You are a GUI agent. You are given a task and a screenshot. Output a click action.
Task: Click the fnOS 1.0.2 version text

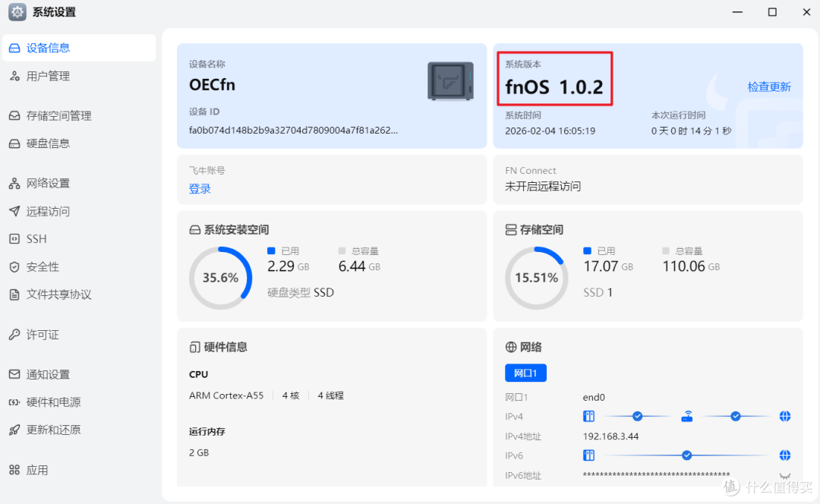553,87
